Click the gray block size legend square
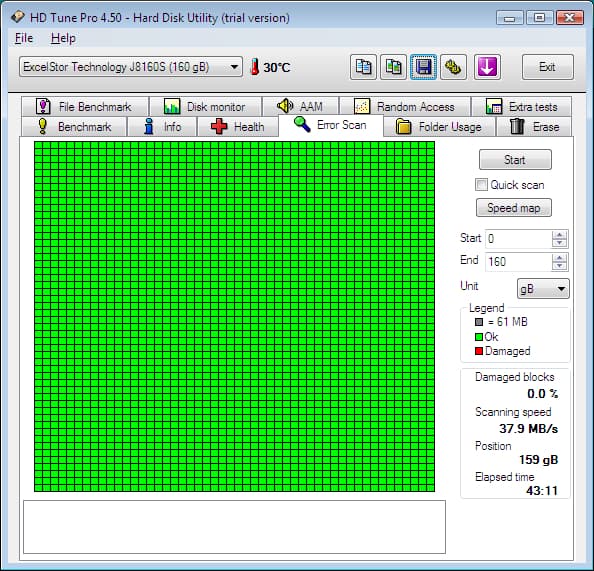This screenshot has width=594, height=571. tap(479, 322)
